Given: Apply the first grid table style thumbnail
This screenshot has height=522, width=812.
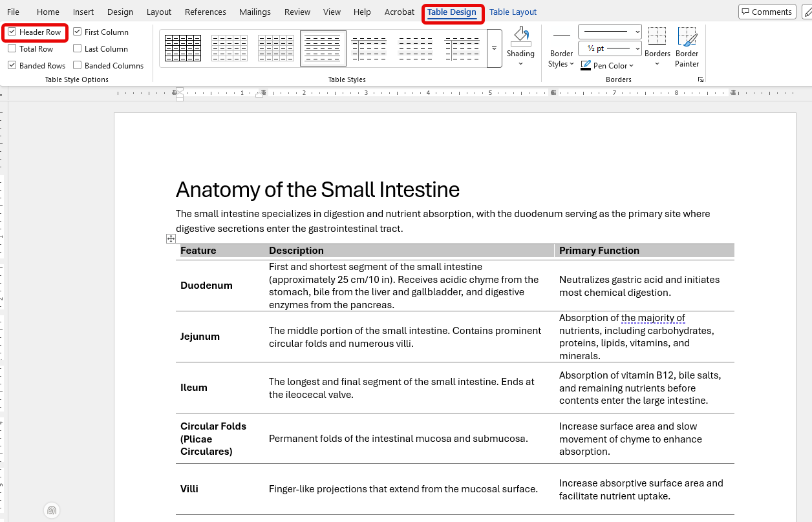Looking at the screenshot, I should tap(183, 48).
